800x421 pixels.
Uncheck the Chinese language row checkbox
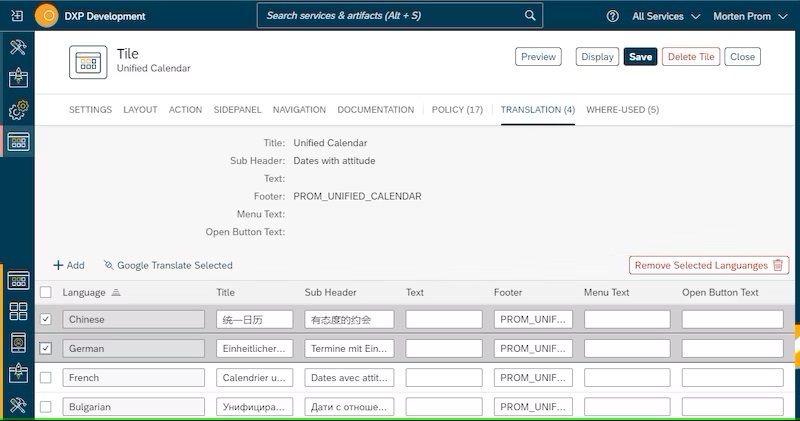(x=45, y=319)
